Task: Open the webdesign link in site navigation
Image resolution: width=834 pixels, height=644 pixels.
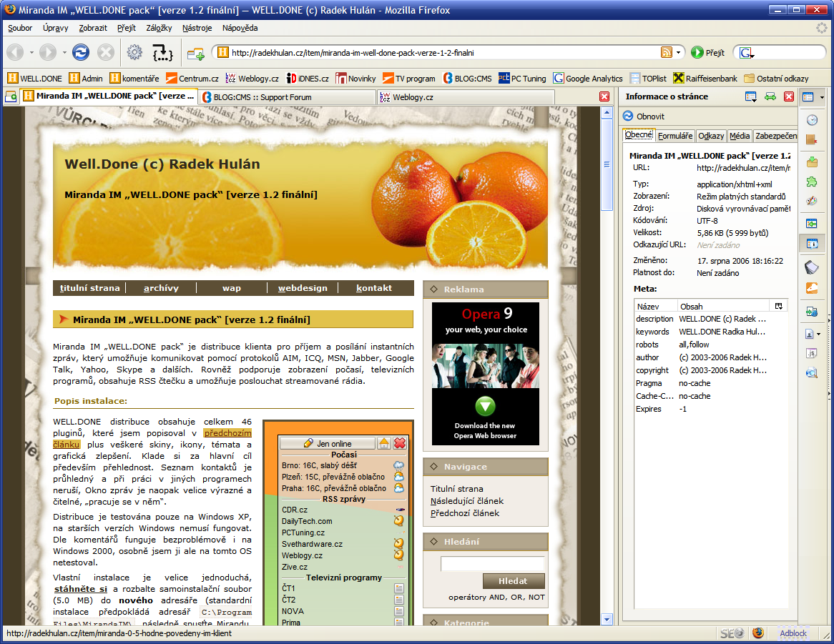Action: tap(303, 288)
